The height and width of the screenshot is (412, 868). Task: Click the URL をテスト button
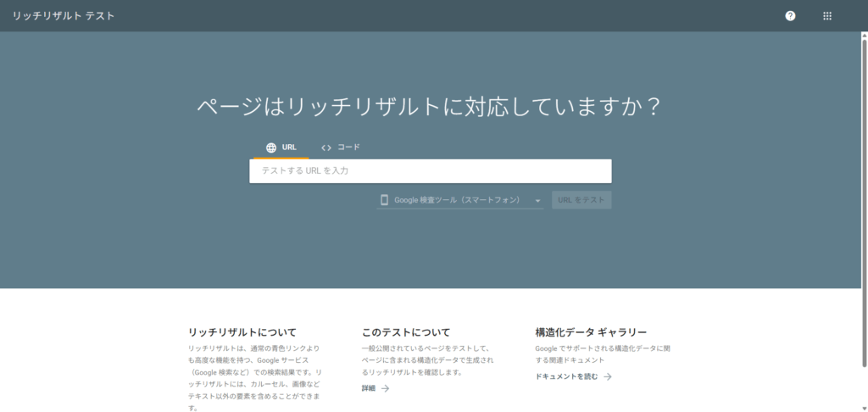581,200
